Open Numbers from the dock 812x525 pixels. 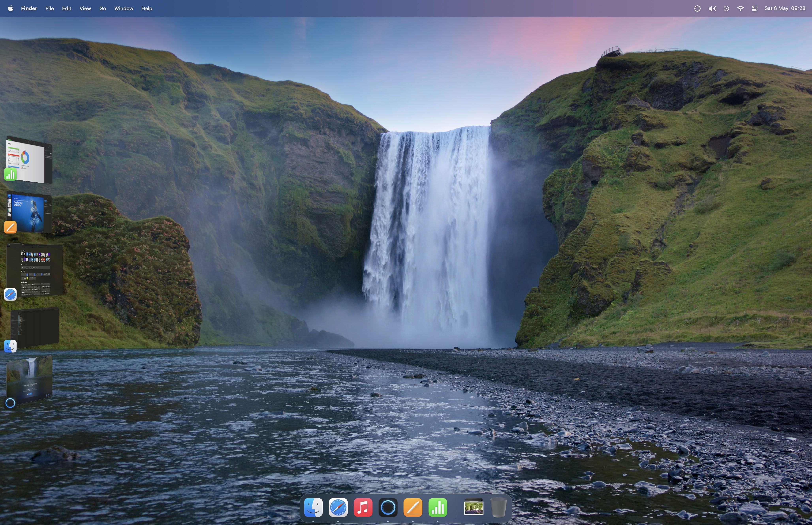tap(438, 507)
